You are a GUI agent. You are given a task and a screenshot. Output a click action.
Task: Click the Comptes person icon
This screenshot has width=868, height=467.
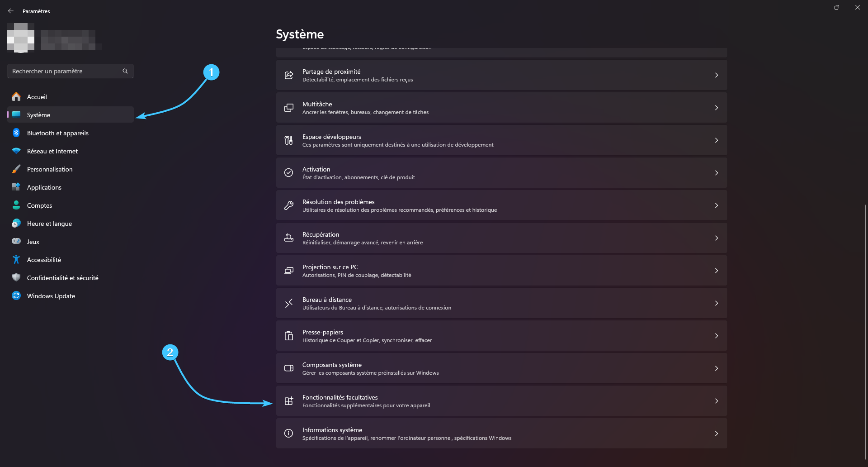[16, 205]
